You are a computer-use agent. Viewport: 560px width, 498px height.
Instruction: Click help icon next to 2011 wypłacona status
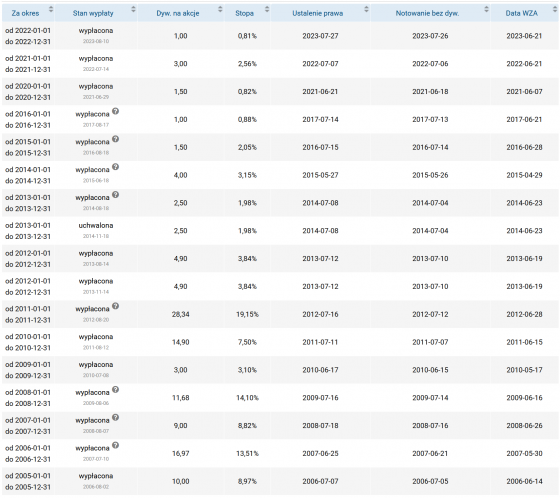click(x=115, y=306)
